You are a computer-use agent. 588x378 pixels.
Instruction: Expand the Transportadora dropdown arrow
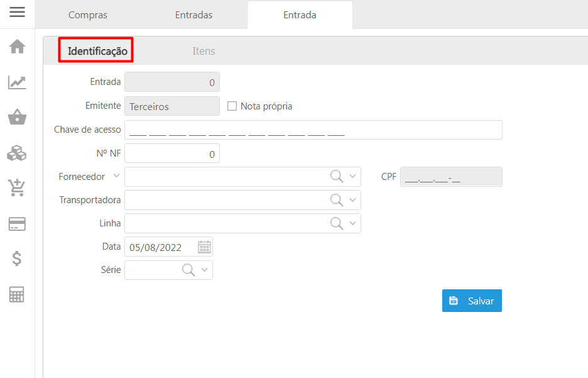click(352, 200)
